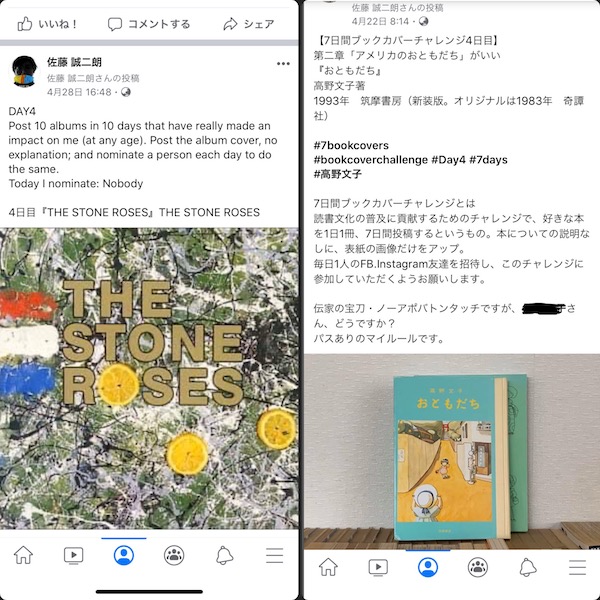
Task: Open Notifications bell in right bottom bar
Action: (528, 567)
